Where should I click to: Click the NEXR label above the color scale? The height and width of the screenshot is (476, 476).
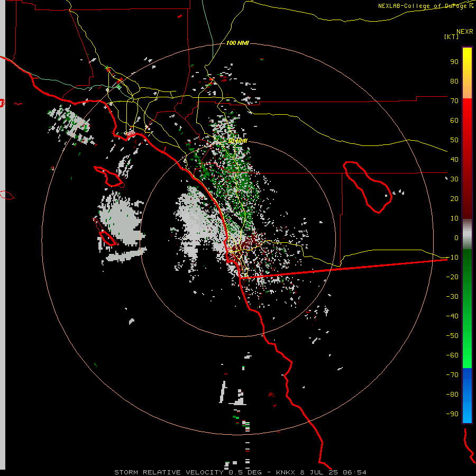point(465,32)
